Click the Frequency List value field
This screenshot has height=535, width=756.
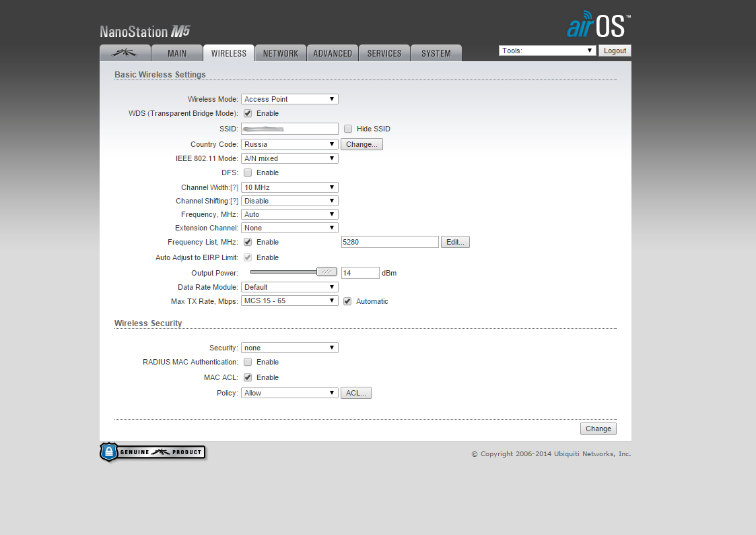pos(390,242)
